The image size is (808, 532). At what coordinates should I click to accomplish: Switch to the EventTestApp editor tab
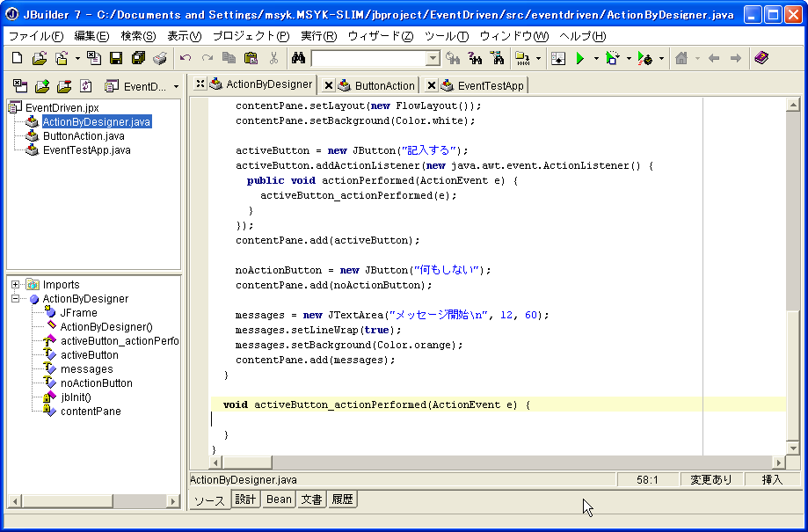490,85
